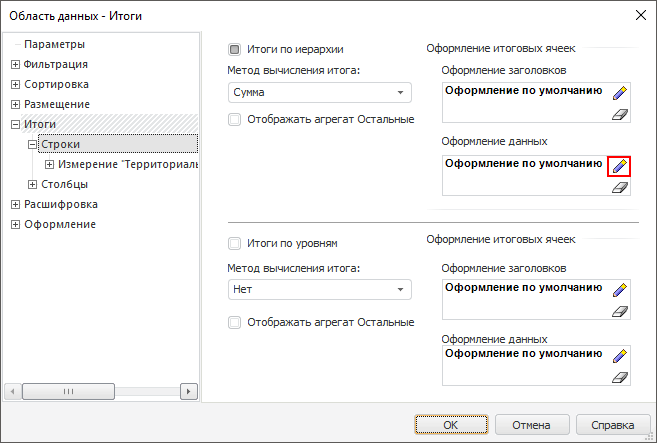The width and height of the screenshot is (657, 443).
Task: Click the Отмена button
Action: click(531, 425)
